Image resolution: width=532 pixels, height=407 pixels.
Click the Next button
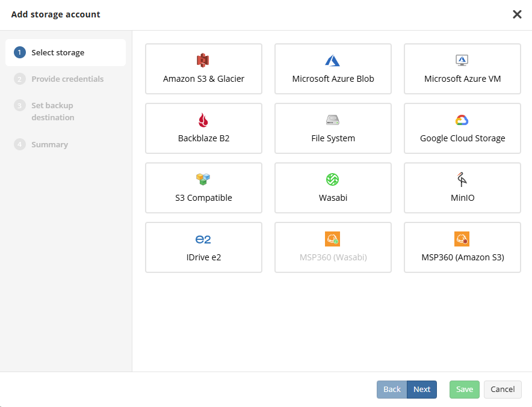point(422,390)
